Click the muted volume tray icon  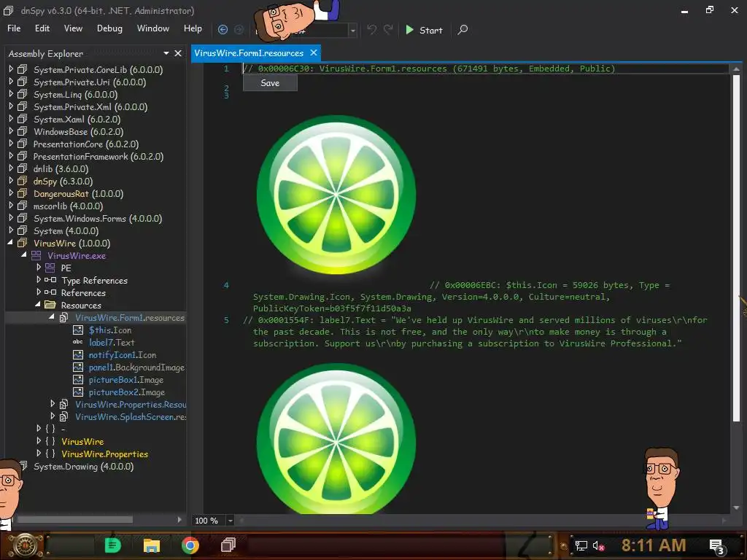(x=598, y=545)
